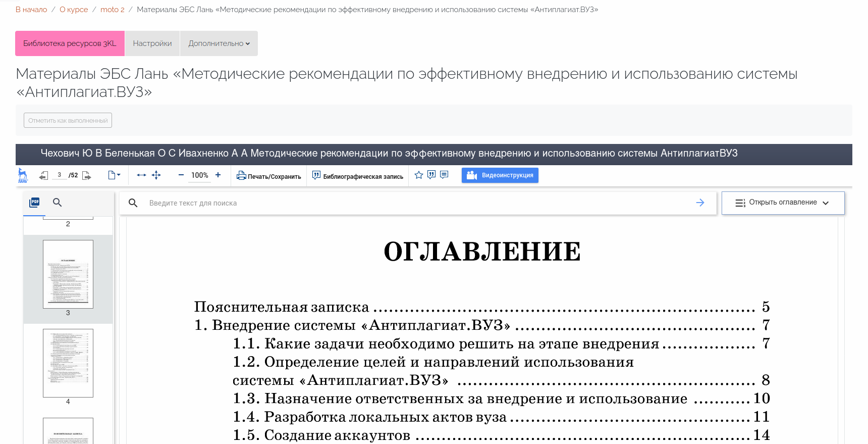
Task: Open Библиотека ресурсов 3KL tab
Action: pos(70,43)
